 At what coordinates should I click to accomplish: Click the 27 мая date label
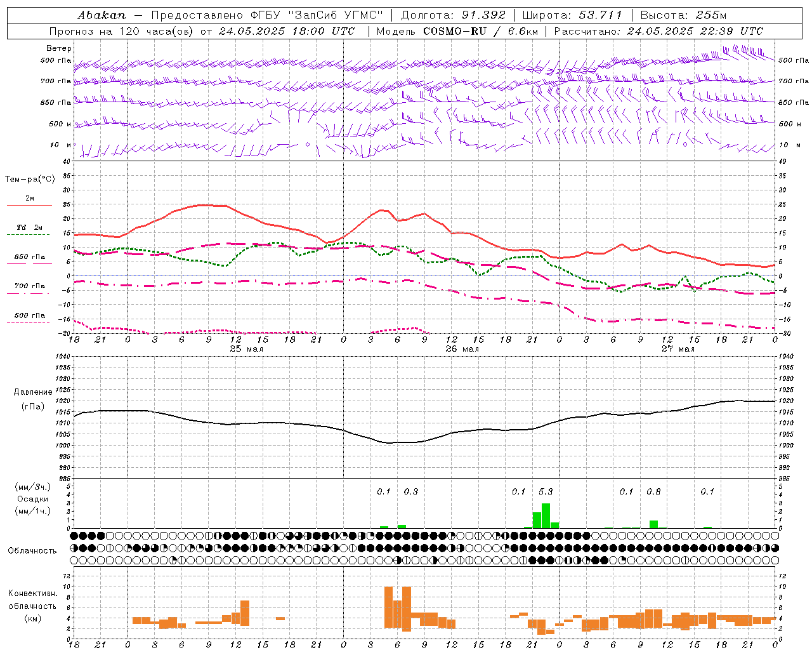click(x=678, y=349)
